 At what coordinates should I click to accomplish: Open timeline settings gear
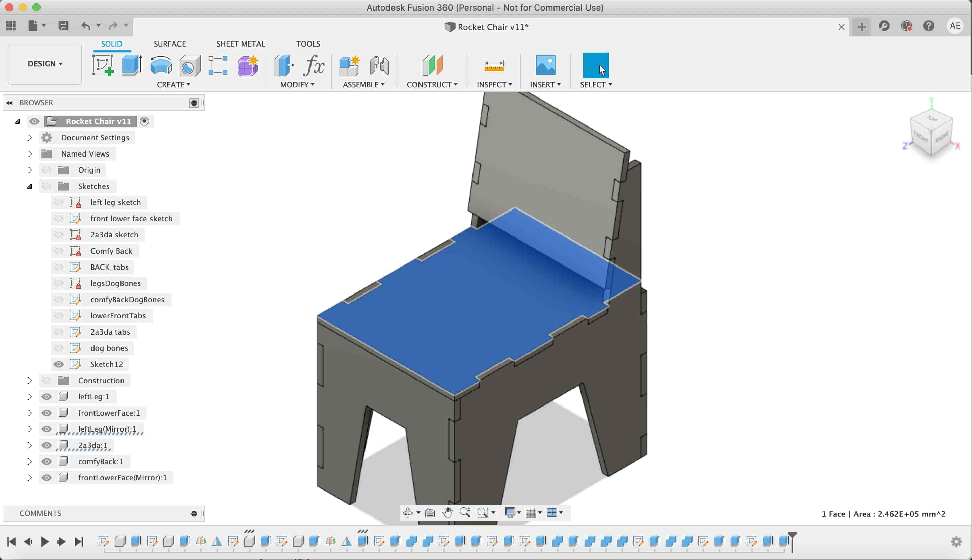click(956, 541)
